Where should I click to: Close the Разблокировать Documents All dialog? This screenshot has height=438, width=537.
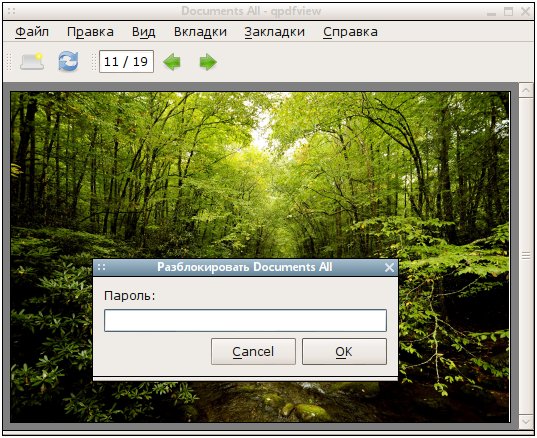[389, 267]
